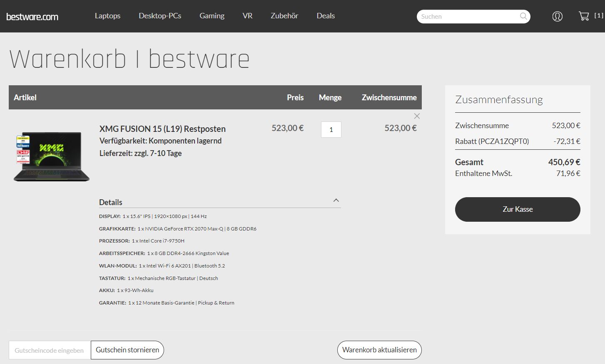Click the Rabatt (PCZA1ZQPT0) label
This screenshot has height=364, width=605.
[x=492, y=141]
